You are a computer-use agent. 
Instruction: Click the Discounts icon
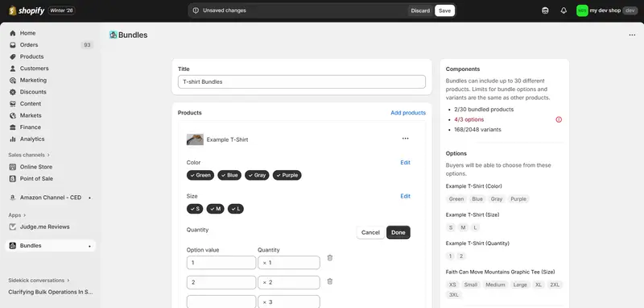[13, 92]
